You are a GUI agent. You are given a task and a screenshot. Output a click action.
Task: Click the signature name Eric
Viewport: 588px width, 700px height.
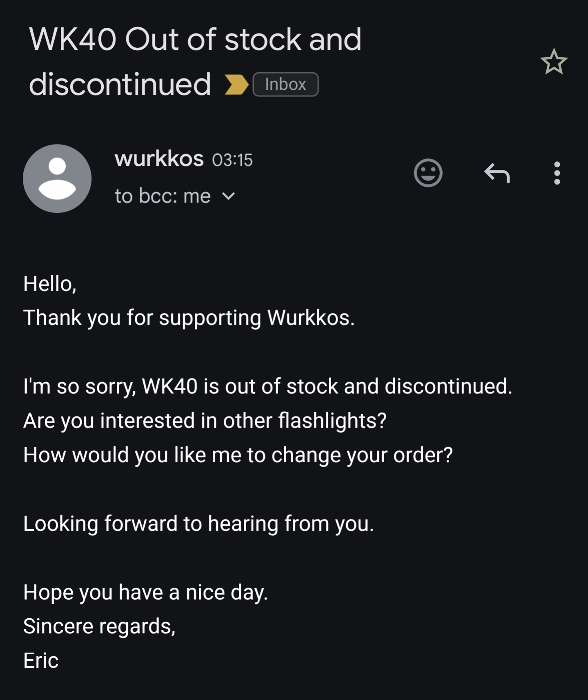(x=41, y=660)
